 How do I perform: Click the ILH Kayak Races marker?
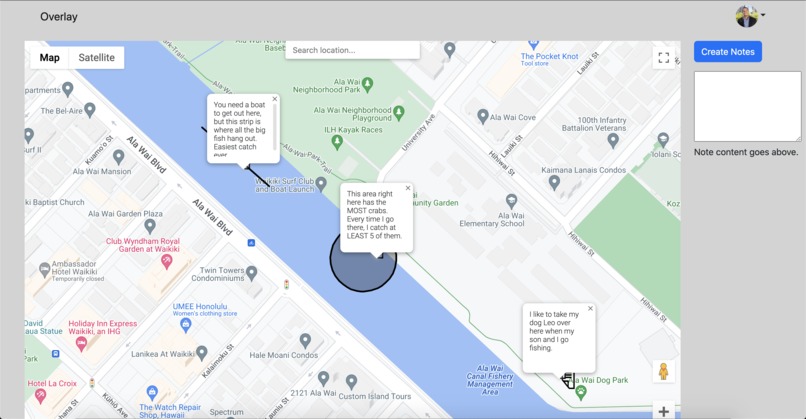(337, 142)
